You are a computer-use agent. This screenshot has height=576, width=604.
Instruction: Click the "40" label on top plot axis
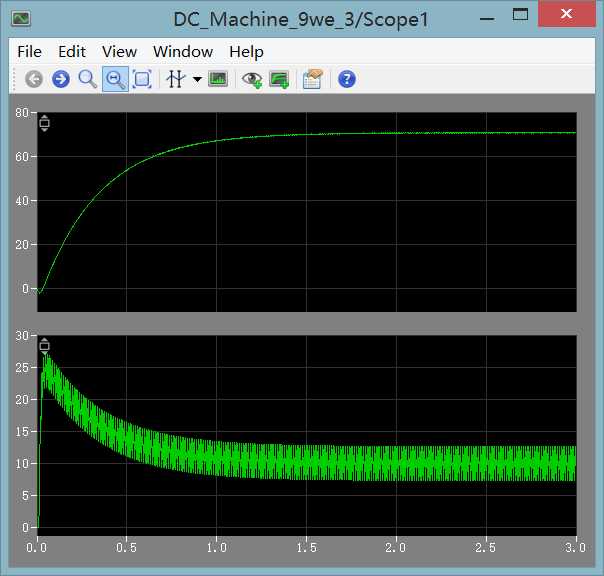(22, 200)
